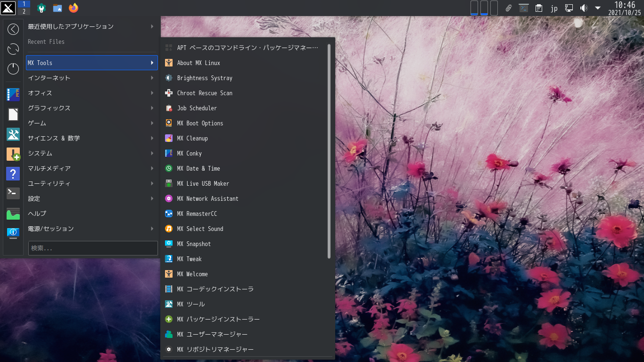Open 電源/セッション menu category
Viewport: 644px width, 362px height.
[x=92, y=229]
